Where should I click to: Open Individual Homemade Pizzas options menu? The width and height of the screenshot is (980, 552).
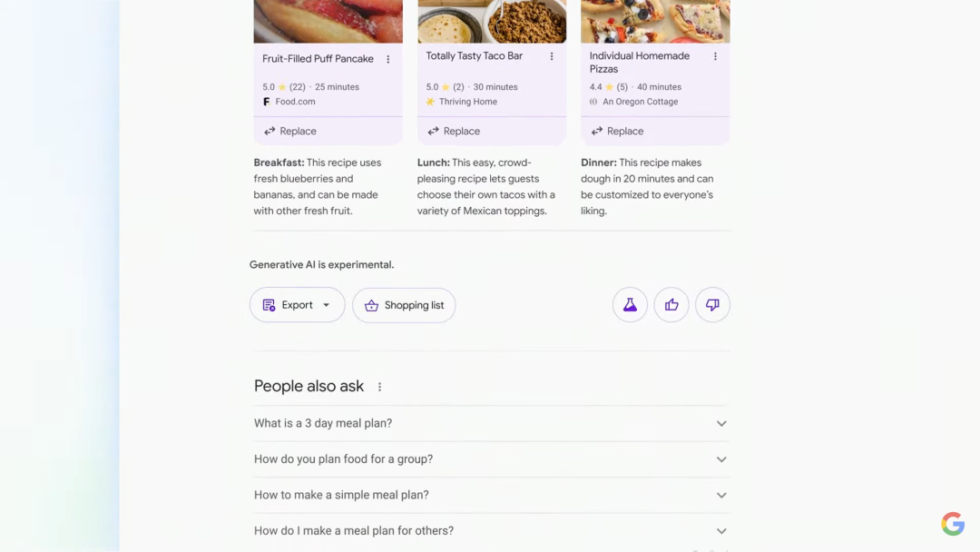pyautogui.click(x=715, y=56)
